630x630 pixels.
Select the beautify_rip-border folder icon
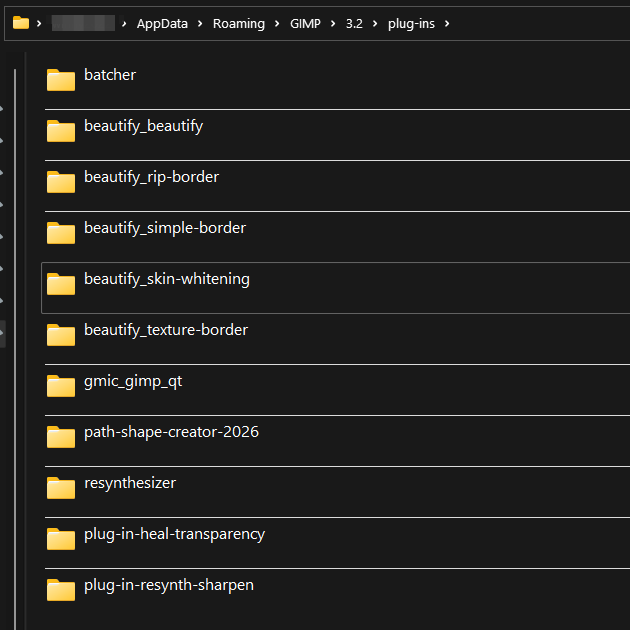[x=61, y=182]
